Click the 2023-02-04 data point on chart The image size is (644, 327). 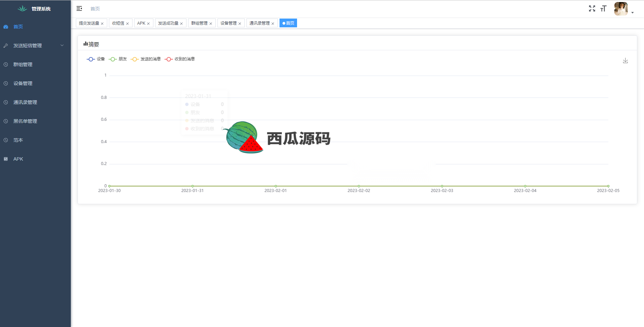pyautogui.click(x=525, y=186)
